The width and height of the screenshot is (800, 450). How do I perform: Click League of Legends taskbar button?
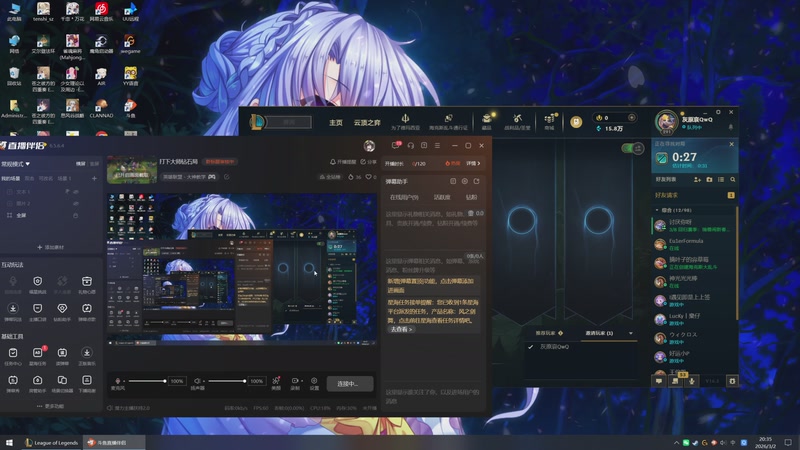coord(52,442)
